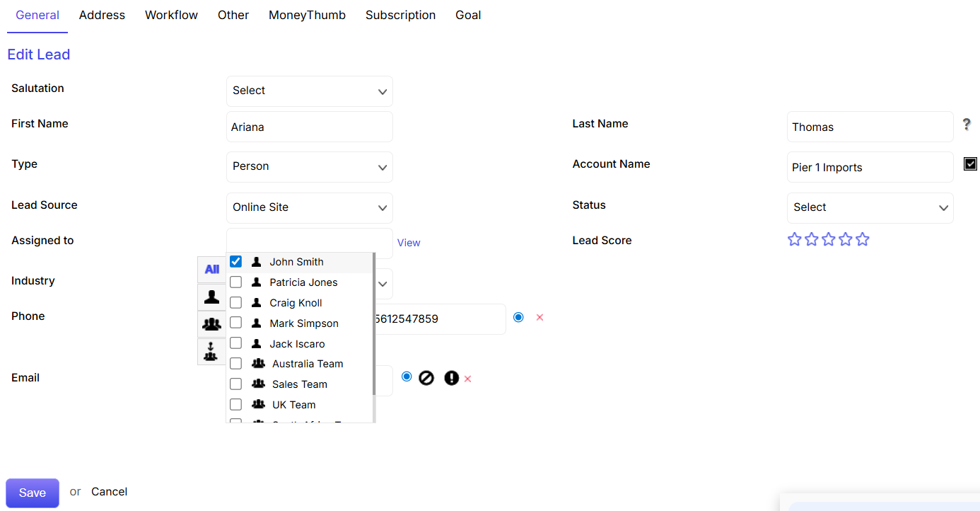Open the Status dropdown

(x=870, y=208)
